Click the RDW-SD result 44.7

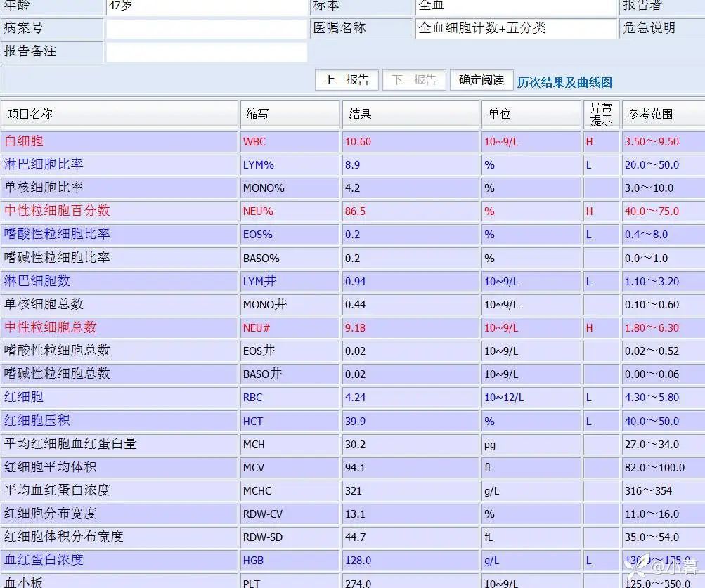coord(355,537)
